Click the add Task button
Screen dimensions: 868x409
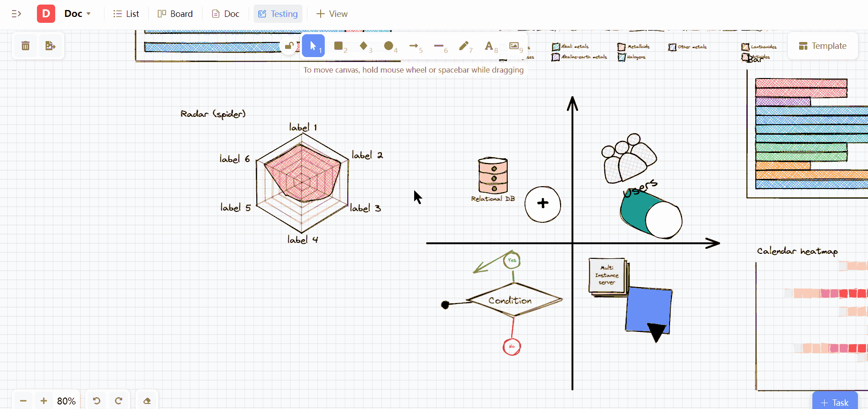pos(835,402)
